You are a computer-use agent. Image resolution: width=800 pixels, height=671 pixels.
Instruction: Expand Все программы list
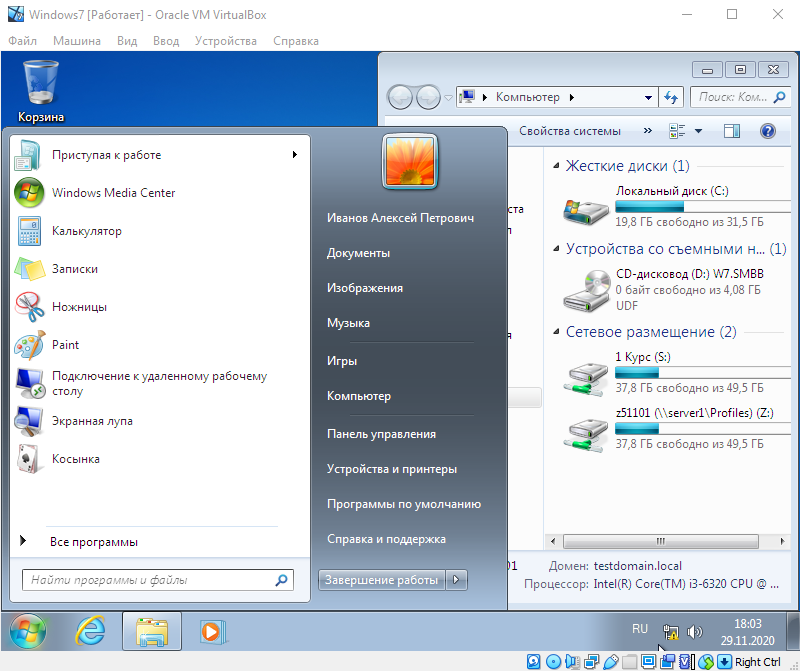click(x=93, y=542)
